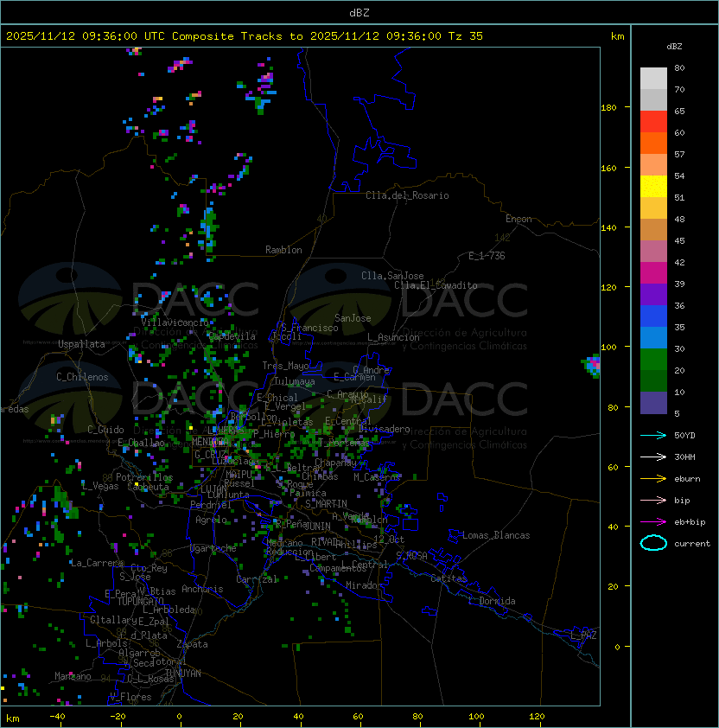Screen dimensions: 719x728
Task: Click the 'Mirador' map label
Action: coord(365,585)
